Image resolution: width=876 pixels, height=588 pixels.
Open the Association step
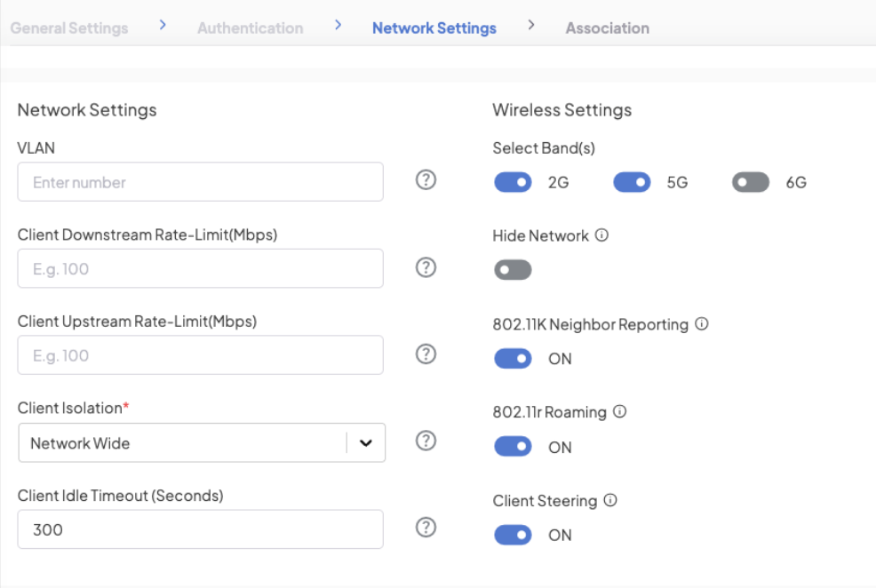click(x=607, y=28)
